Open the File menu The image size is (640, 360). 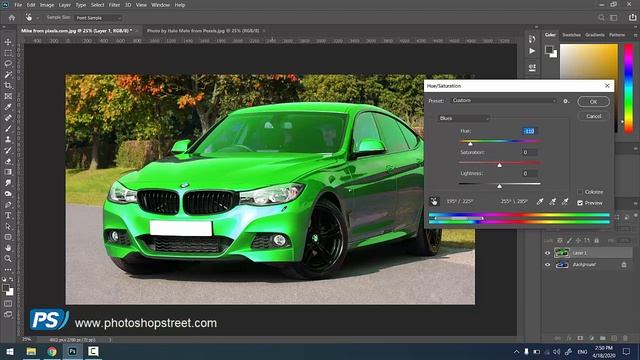(x=18, y=5)
